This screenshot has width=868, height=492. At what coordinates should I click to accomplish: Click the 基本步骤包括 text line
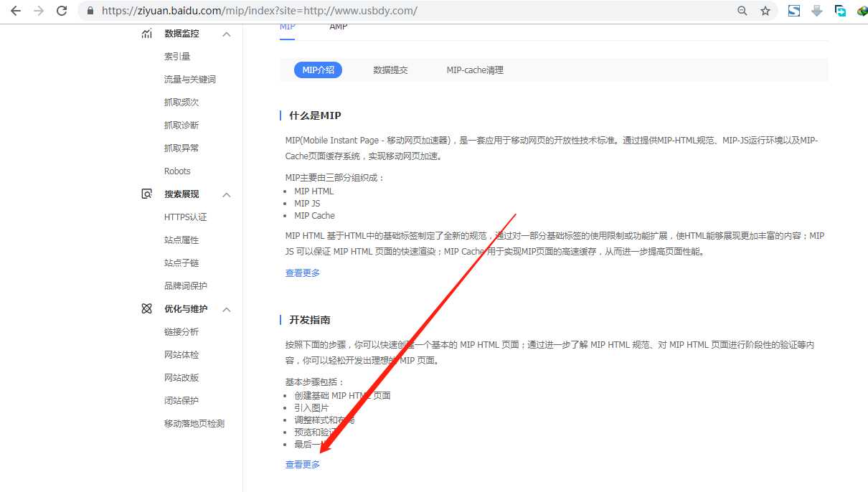(315, 382)
